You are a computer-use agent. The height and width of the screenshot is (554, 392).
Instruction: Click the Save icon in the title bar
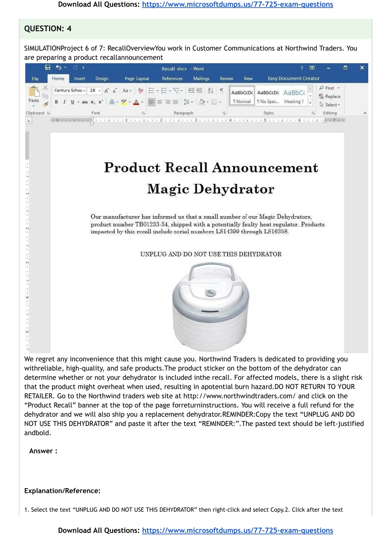click(48, 67)
